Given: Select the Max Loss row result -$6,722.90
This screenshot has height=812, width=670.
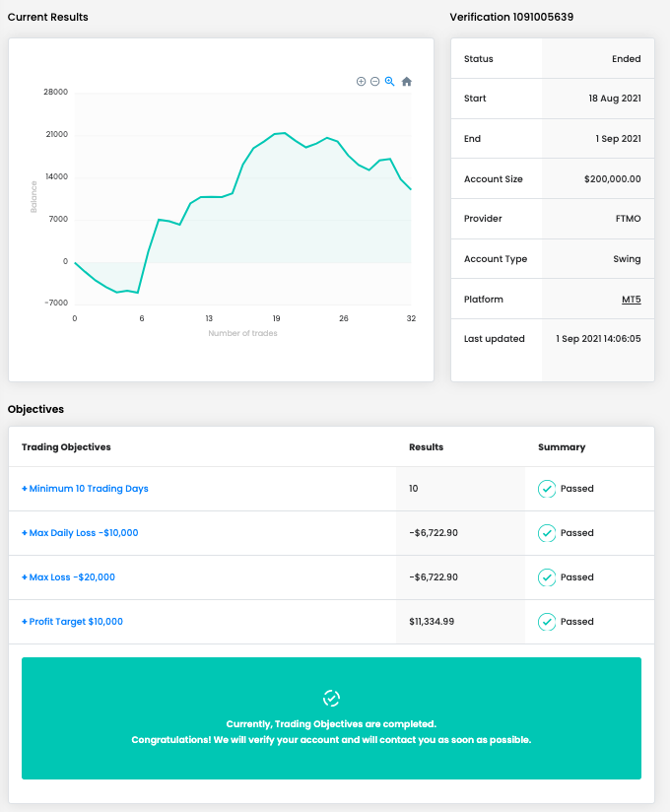Looking at the screenshot, I should (434, 576).
